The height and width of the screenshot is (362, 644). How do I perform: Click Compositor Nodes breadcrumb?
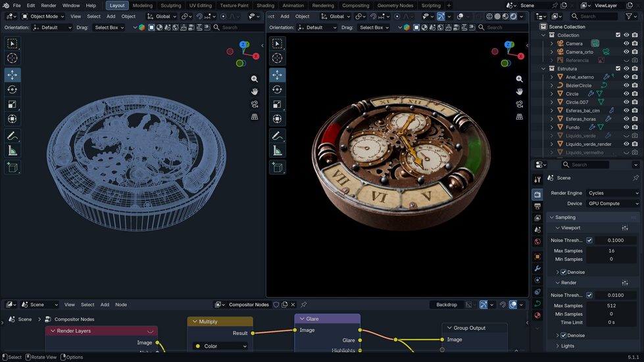coord(74,319)
